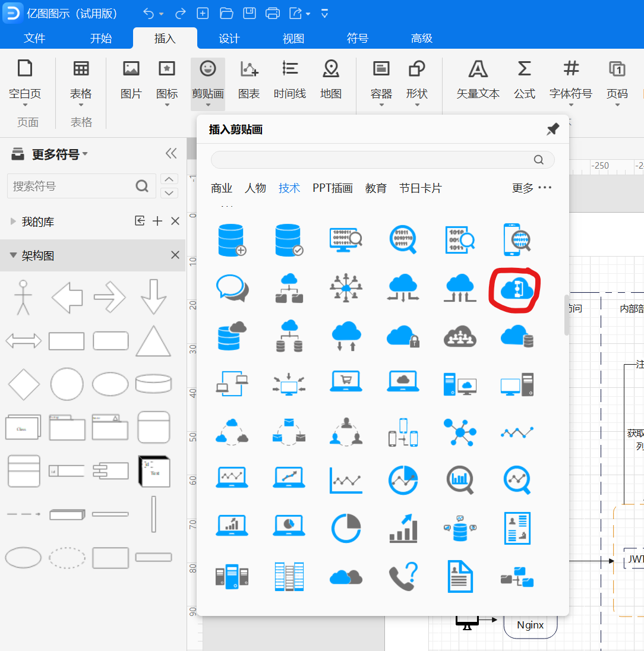The image size is (644, 651).
Task: Close the 架构图 library with X
Action: coord(175,255)
